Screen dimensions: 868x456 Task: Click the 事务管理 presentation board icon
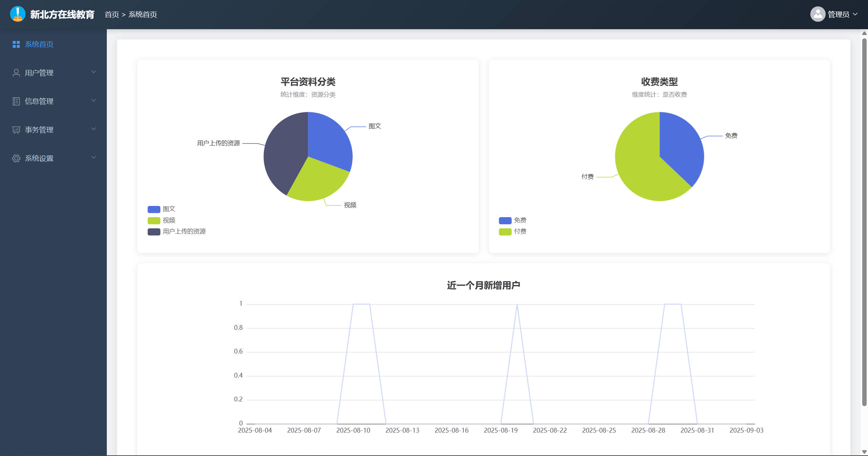[x=16, y=130]
